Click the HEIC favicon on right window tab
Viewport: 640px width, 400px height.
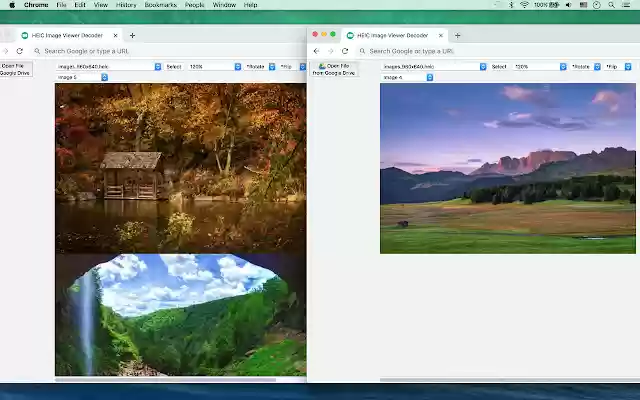(x=350, y=36)
